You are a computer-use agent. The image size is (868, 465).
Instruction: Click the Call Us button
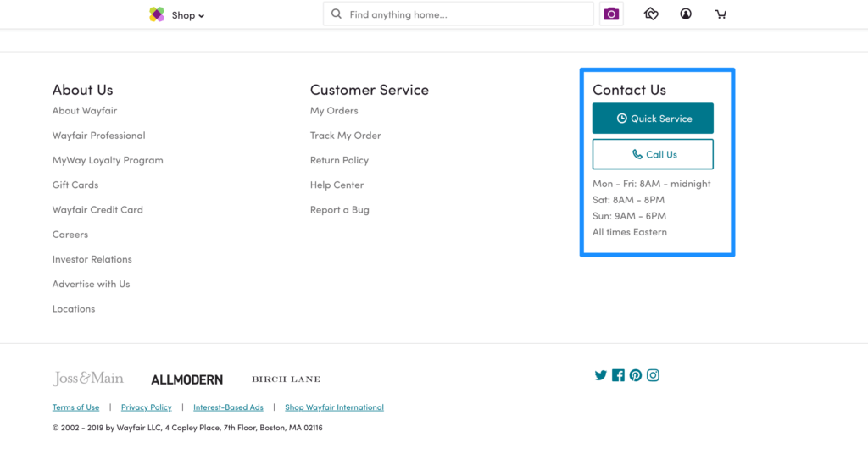tap(653, 154)
